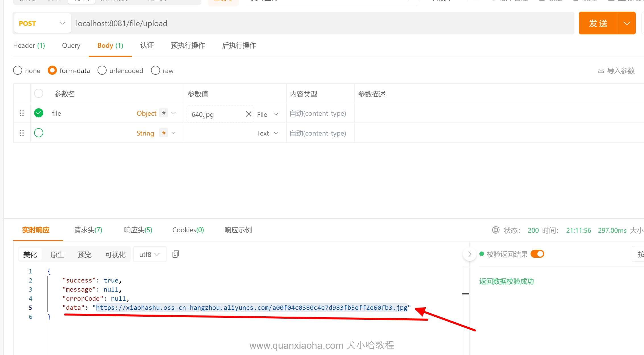This screenshot has width=644, height=355.
Task: Open the POST method dropdown
Action: pos(42,23)
